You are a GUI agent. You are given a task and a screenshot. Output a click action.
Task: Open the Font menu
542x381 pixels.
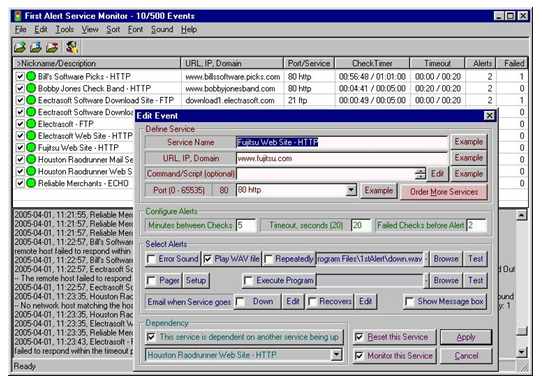coord(136,30)
